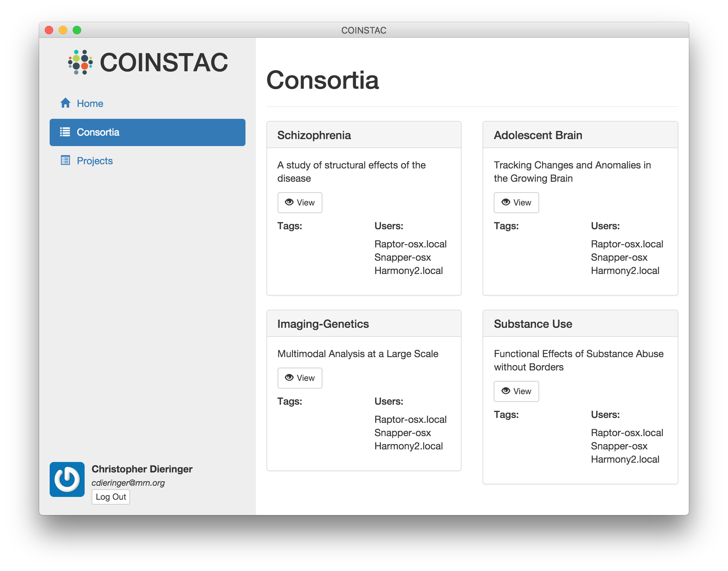Screen dimensions: 728x571
Task: Click the user avatar power icon
Action: 67,479
